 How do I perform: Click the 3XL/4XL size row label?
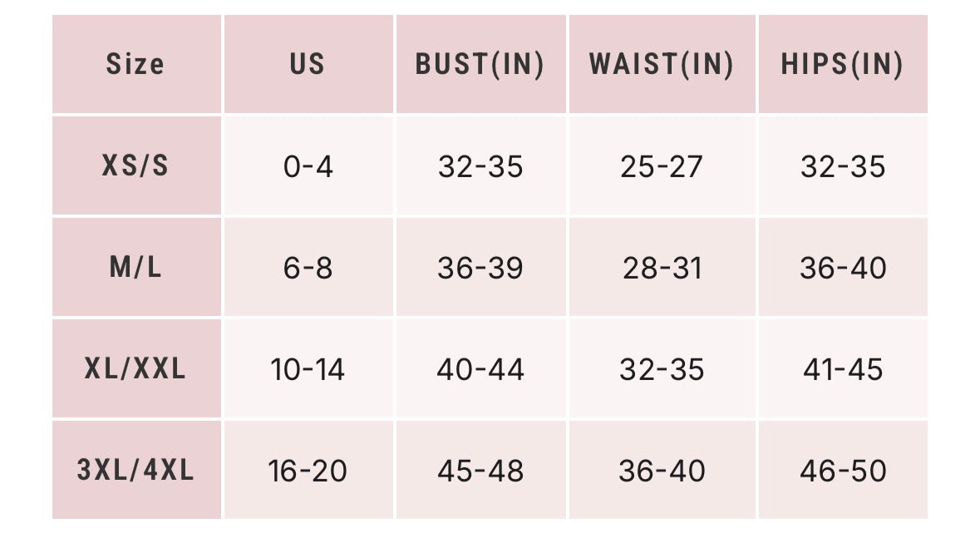135,471
